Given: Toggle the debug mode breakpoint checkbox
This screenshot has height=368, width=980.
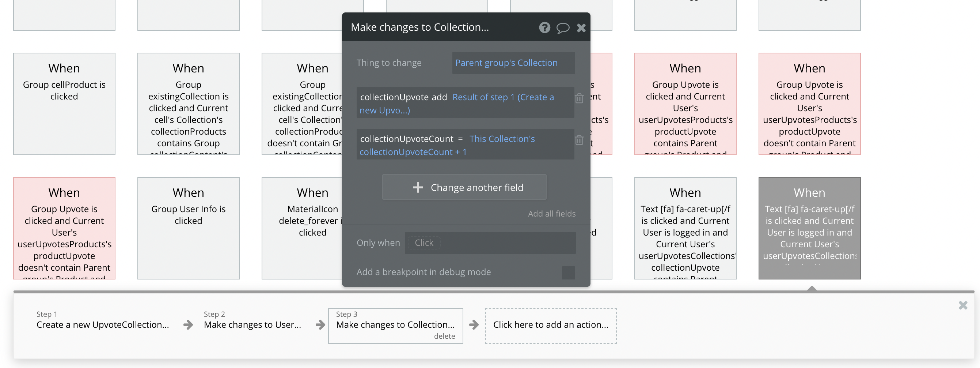Looking at the screenshot, I should (568, 273).
